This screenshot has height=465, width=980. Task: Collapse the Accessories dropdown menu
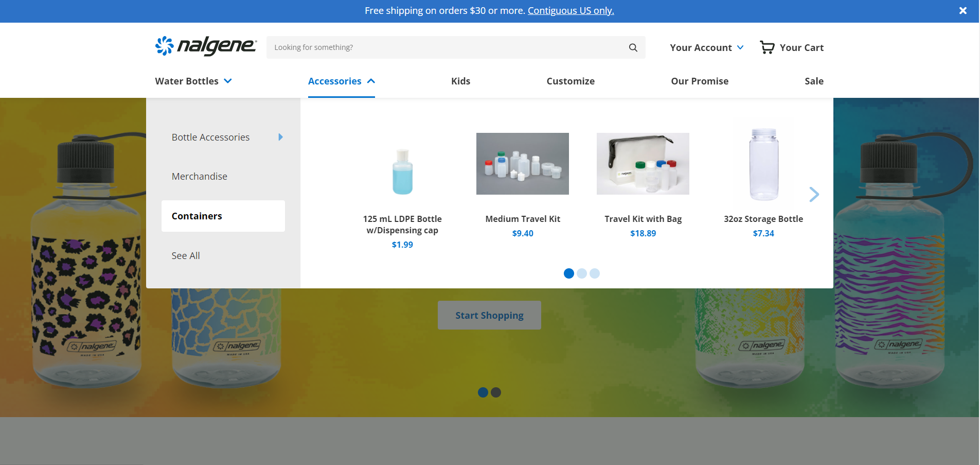point(341,81)
